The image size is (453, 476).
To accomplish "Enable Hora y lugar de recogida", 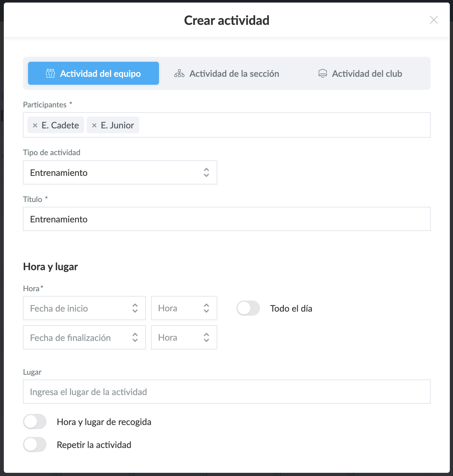I will click(x=35, y=422).
